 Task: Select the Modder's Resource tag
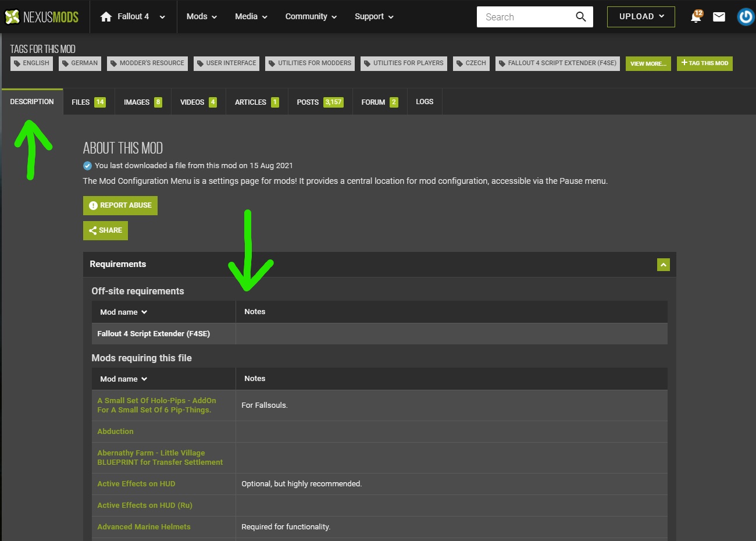(x=147, y=63)
